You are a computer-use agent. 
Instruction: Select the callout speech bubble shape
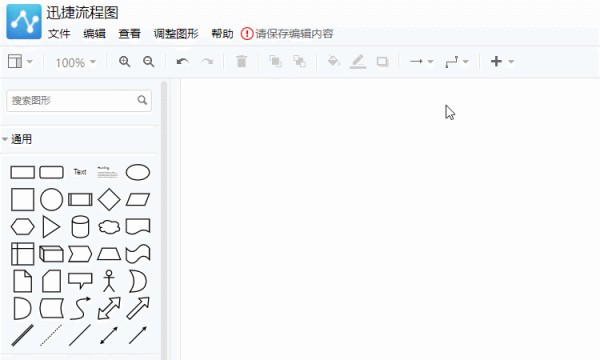pos(80,281)
